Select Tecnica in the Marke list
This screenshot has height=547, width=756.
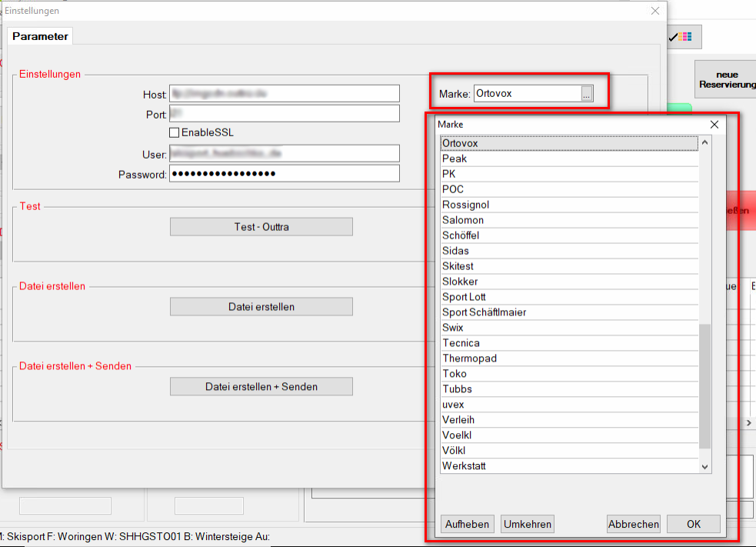[x=569, y=343]
